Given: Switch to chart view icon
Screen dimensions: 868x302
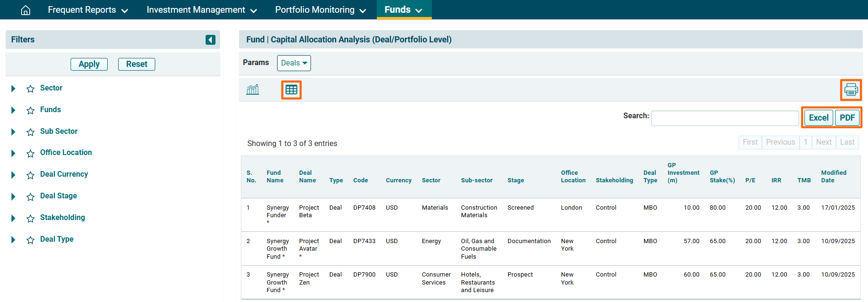Looking at the screenshot, I should pyautogui.click(x=253, y=90).
